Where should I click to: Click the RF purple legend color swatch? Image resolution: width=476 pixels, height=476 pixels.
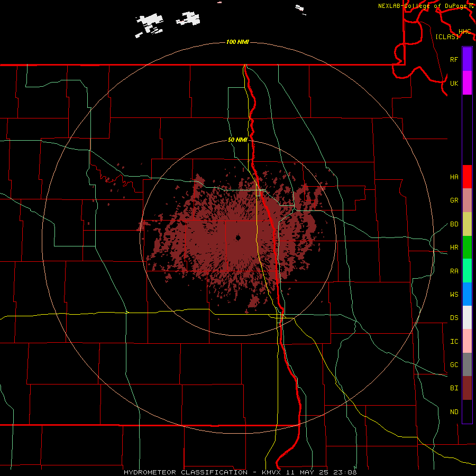[x=467, y=59]
